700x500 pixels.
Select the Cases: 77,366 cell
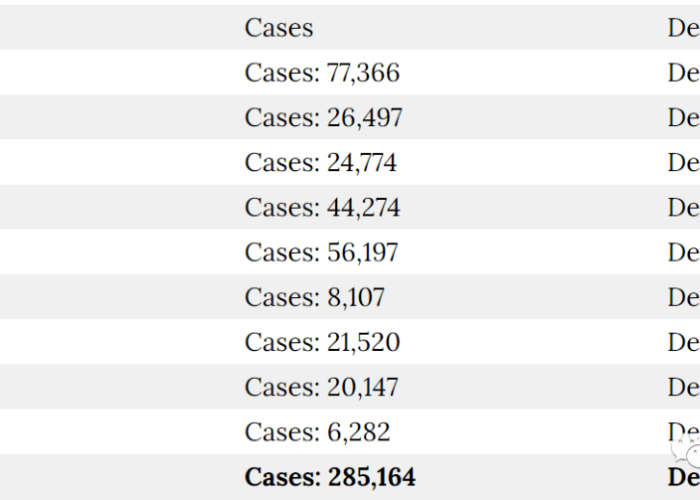tap(322, 73)
